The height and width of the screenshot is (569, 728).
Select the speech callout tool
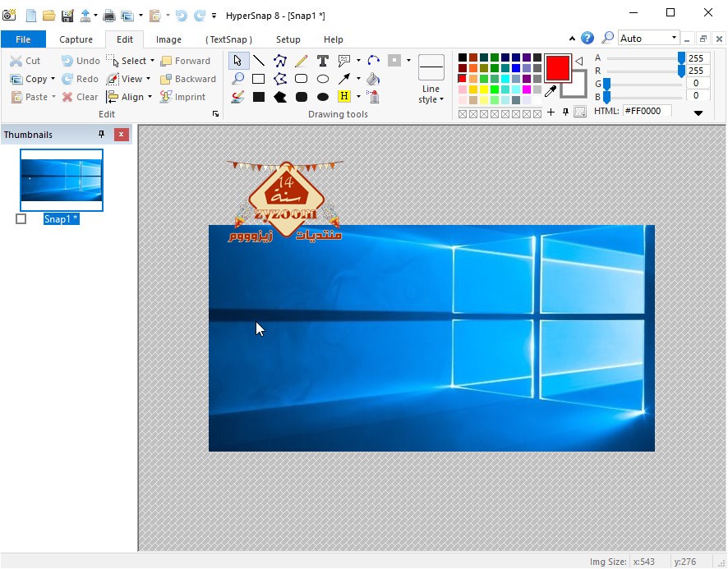(344, 61)
